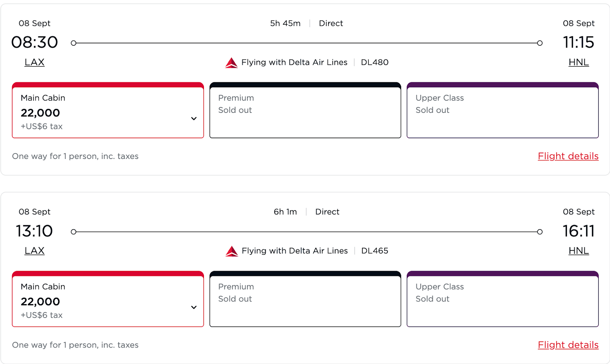The height and width of the screenshot is (364, 610).
Task: Click the Upper Class Sold out card for DL480
Action: 502,110
